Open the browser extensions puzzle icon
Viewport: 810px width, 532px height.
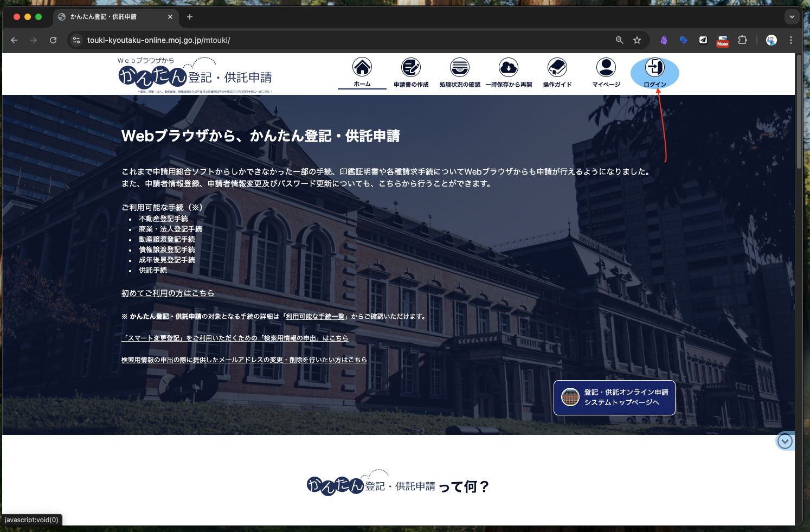(743, 40)
